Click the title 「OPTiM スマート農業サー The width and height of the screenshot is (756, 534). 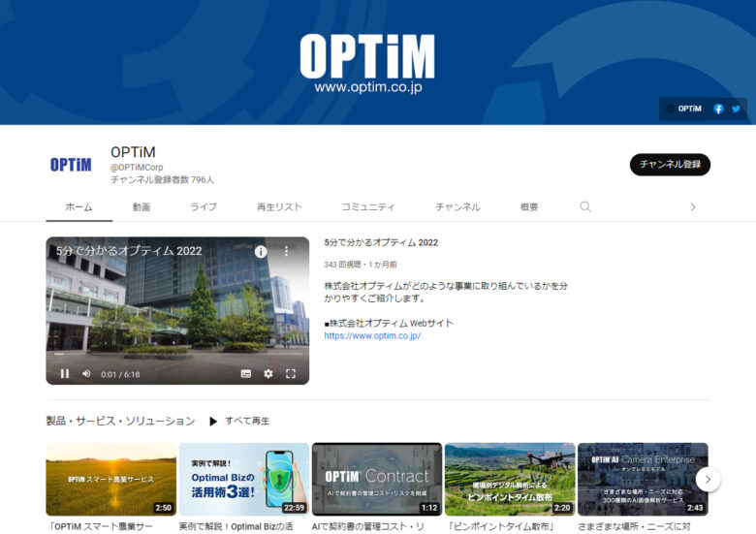point(100,527)
